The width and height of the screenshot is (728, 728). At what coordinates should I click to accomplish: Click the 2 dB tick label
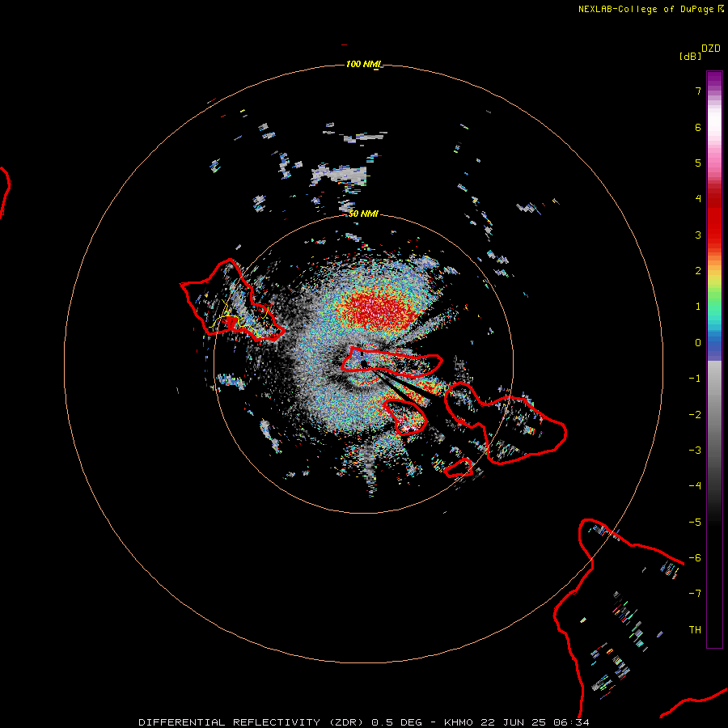(x=698, y=271)
